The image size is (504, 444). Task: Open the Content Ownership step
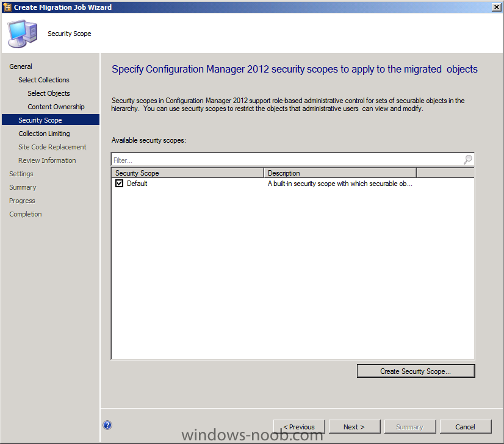(x=56, y=107)
